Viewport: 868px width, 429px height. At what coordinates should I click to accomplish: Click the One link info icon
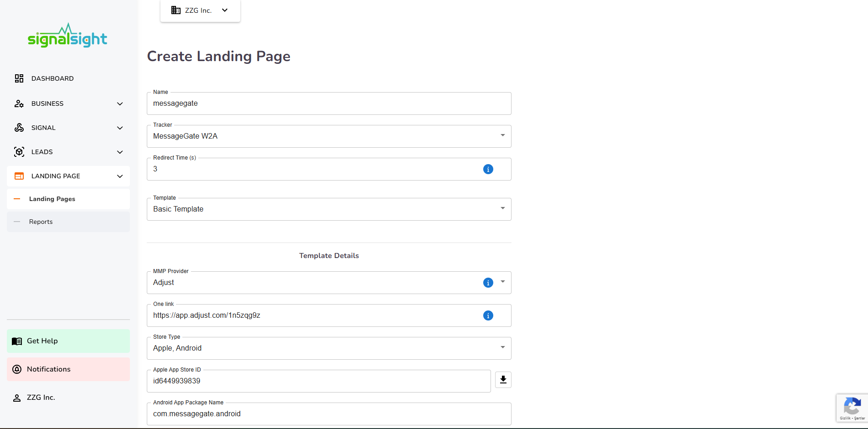tap(488, 315)
